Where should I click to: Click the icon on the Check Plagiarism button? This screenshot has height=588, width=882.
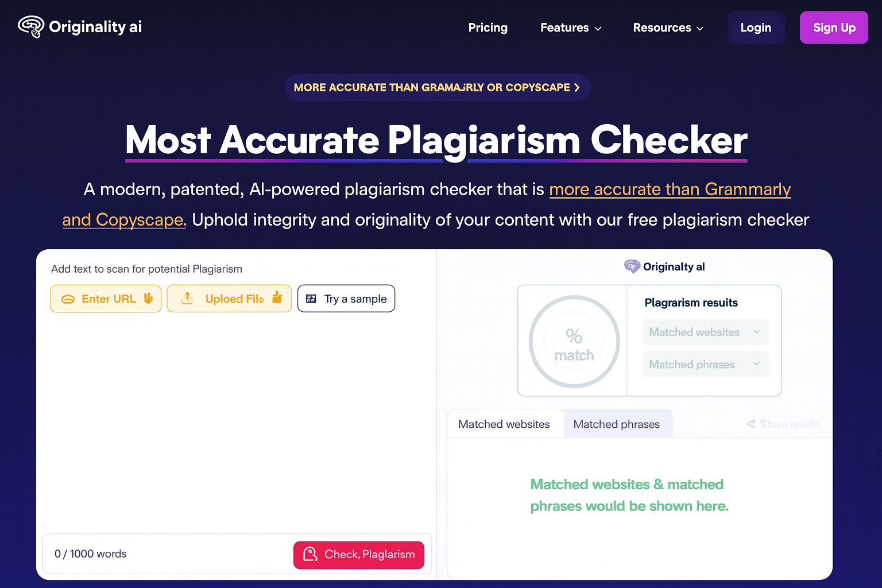[310, 554]
